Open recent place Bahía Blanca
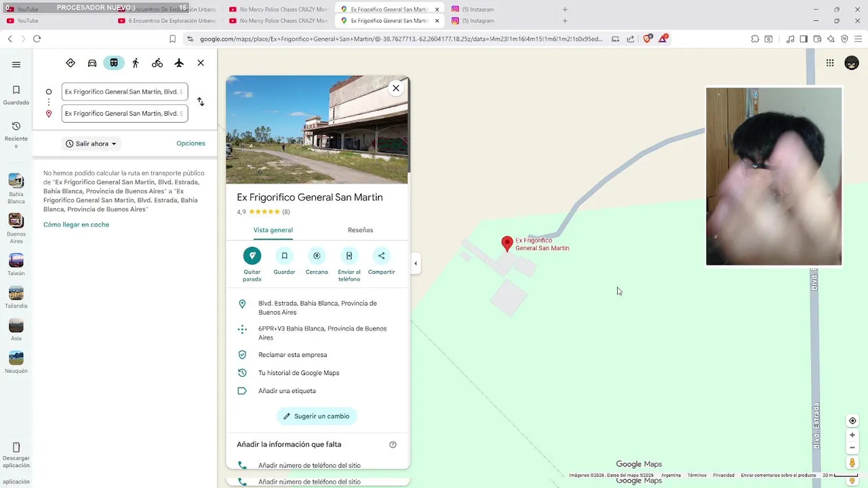Screen dimensions: 868x488 click(16, 189)
